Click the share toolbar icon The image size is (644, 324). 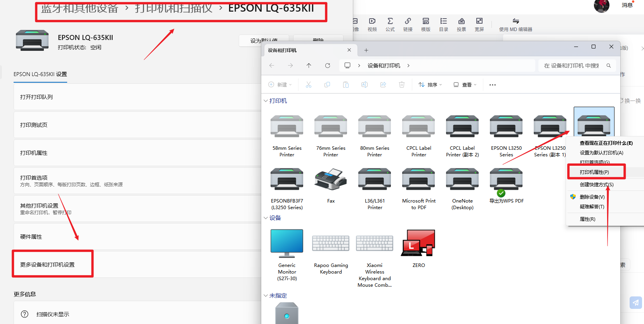point(383,85)
